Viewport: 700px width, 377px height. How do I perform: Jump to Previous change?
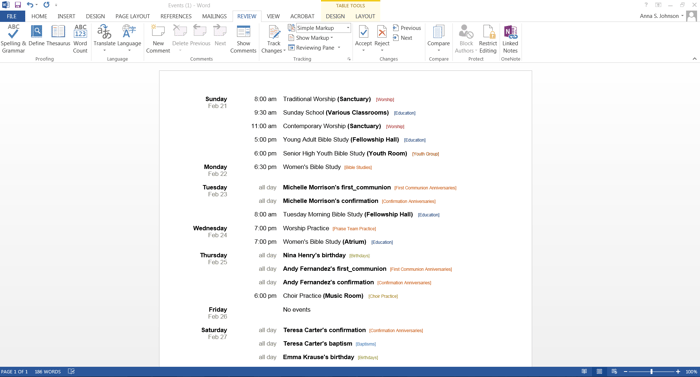coord(407,28)
